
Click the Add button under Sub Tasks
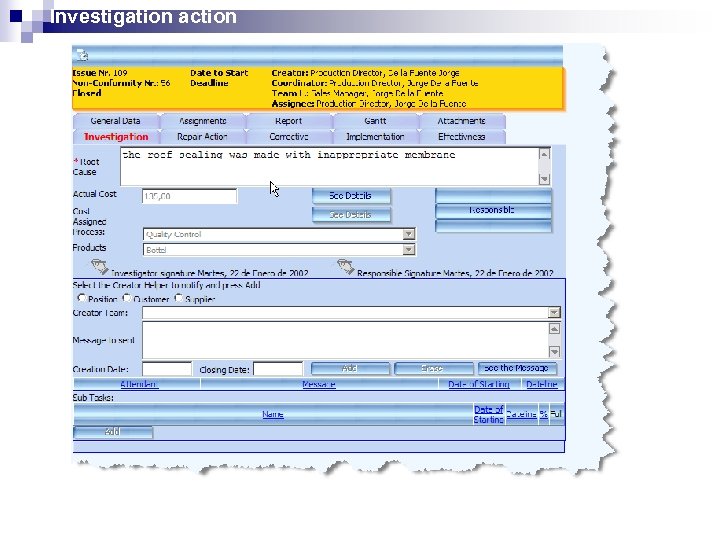(113, 432)
